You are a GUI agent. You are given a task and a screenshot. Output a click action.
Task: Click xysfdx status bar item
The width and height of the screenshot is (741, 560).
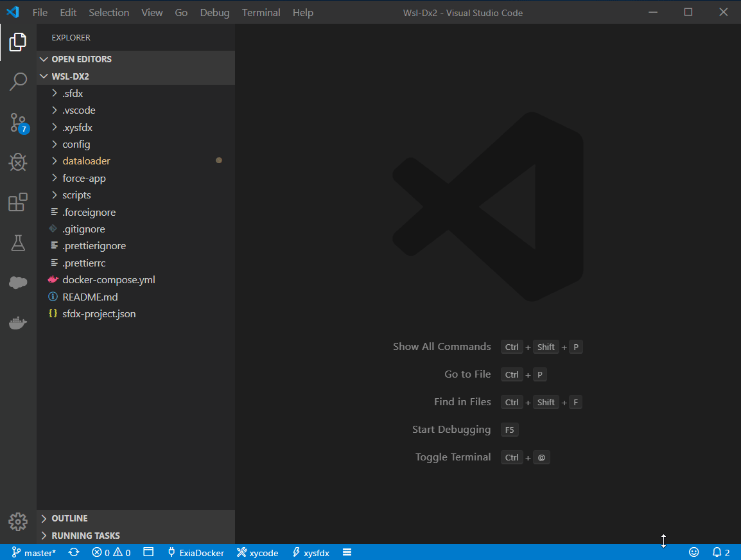[311, 552]
